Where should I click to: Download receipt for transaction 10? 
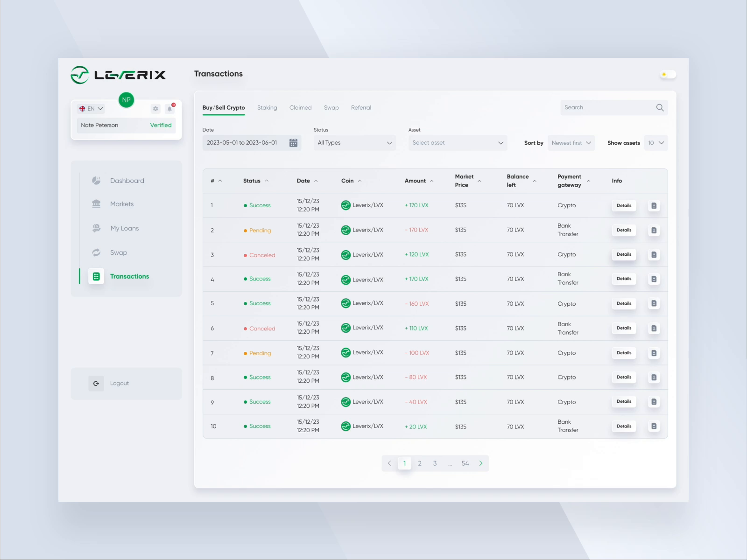654,426
